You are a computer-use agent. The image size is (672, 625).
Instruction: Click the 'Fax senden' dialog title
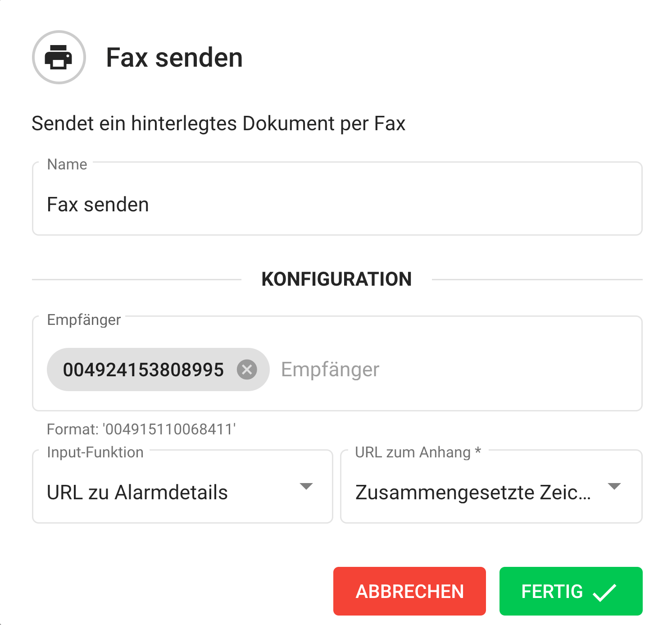(x=174, y=58)
